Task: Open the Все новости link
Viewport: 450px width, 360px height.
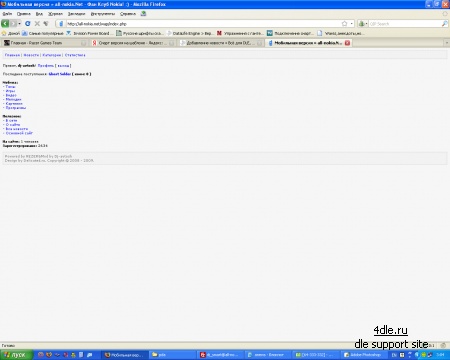Action: pos(17,129)
